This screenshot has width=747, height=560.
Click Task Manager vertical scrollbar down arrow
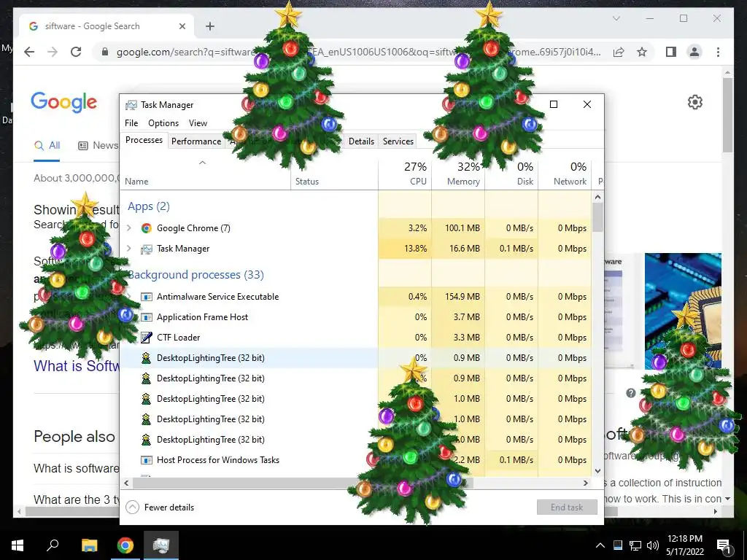pos(598,471)
